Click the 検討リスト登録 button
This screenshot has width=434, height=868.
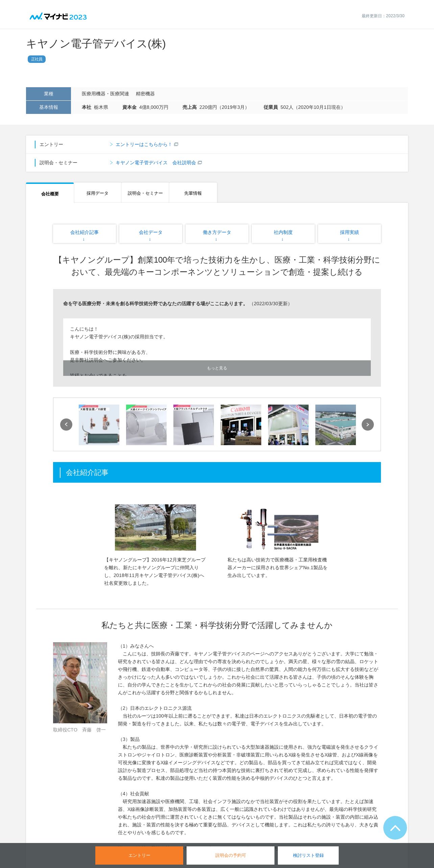pyautogui.click(x=308, y=855)
